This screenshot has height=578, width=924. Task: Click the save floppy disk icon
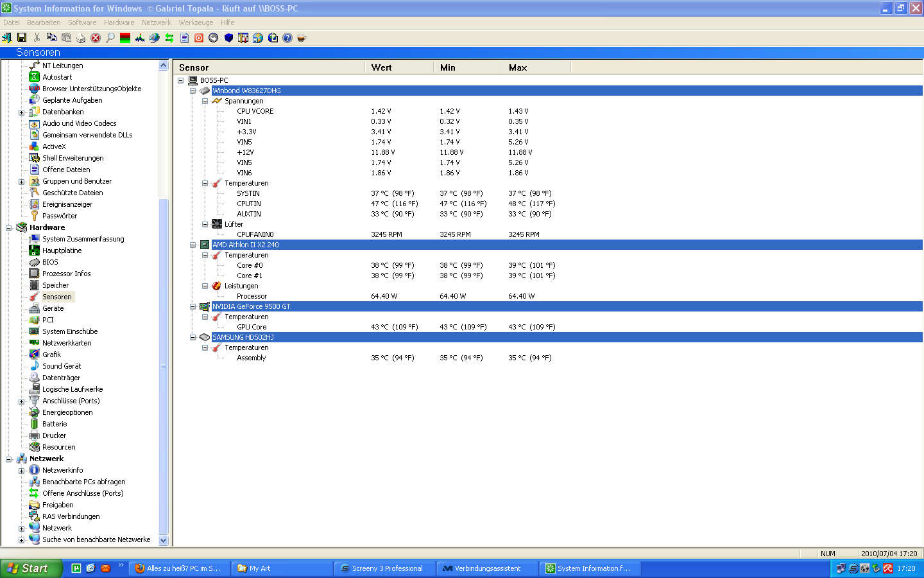[x=22, y=38]
